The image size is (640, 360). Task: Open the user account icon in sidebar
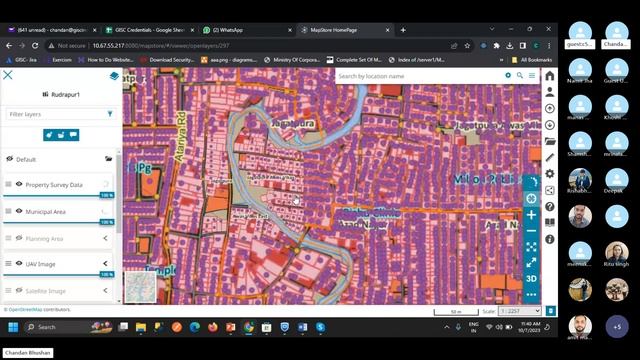[x=550, y=92]
